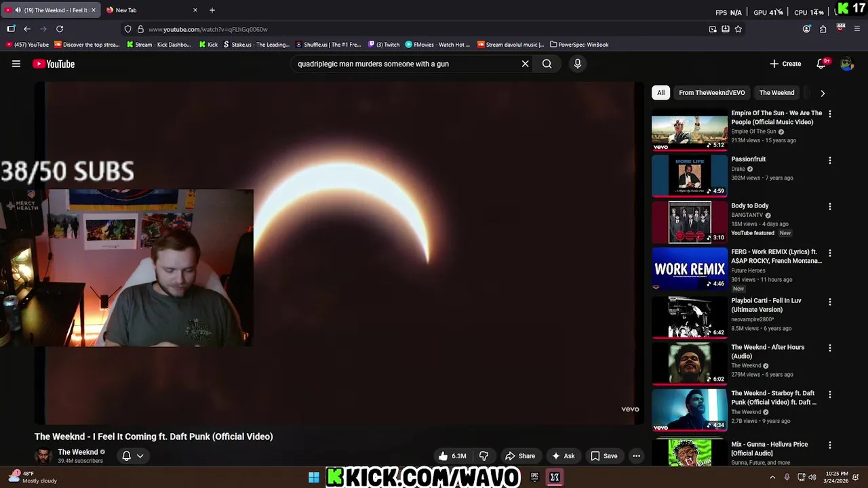The height and width of the screenshot is (488, 868).
Task: Click the tracking protection shield icon
Action: pos(127,29)
